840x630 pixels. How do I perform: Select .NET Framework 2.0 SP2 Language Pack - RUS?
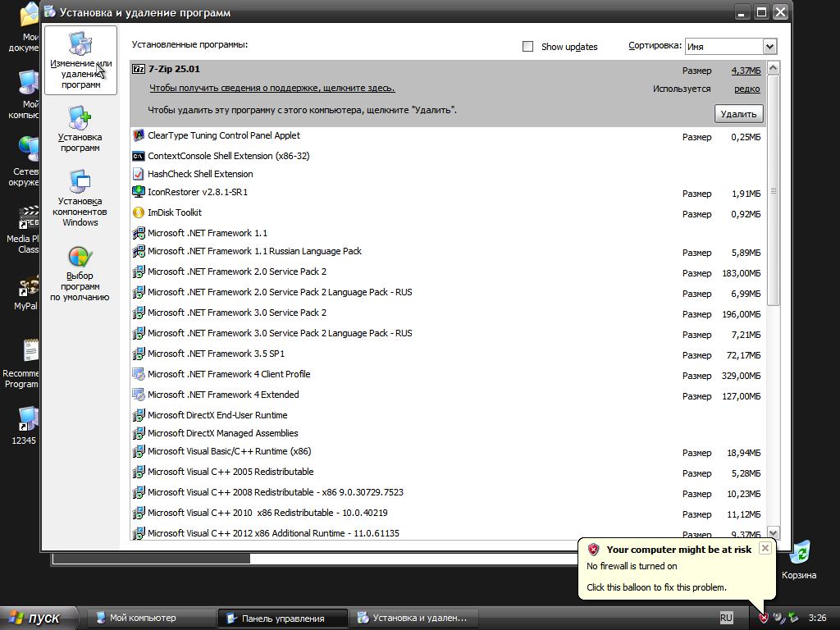coord(448,293)
